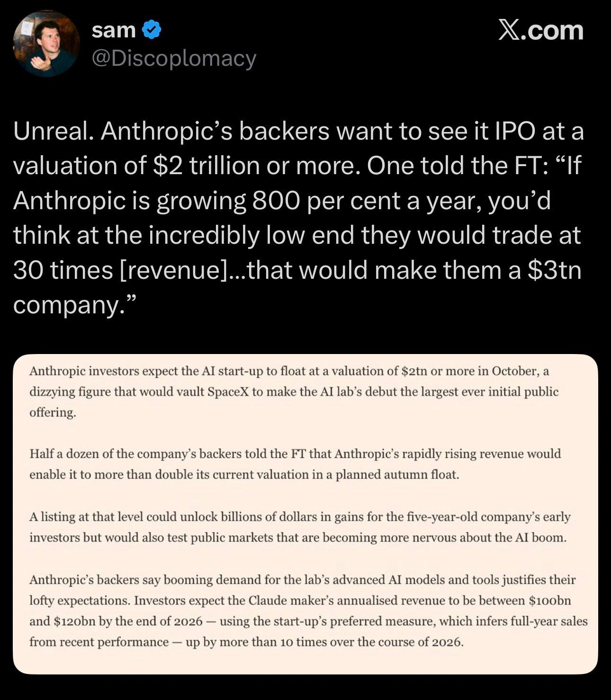The height and width of the screenshot is (700, 611).
Task: Click the blue verified checkmark badge
Action: click(x=152, y=30)
